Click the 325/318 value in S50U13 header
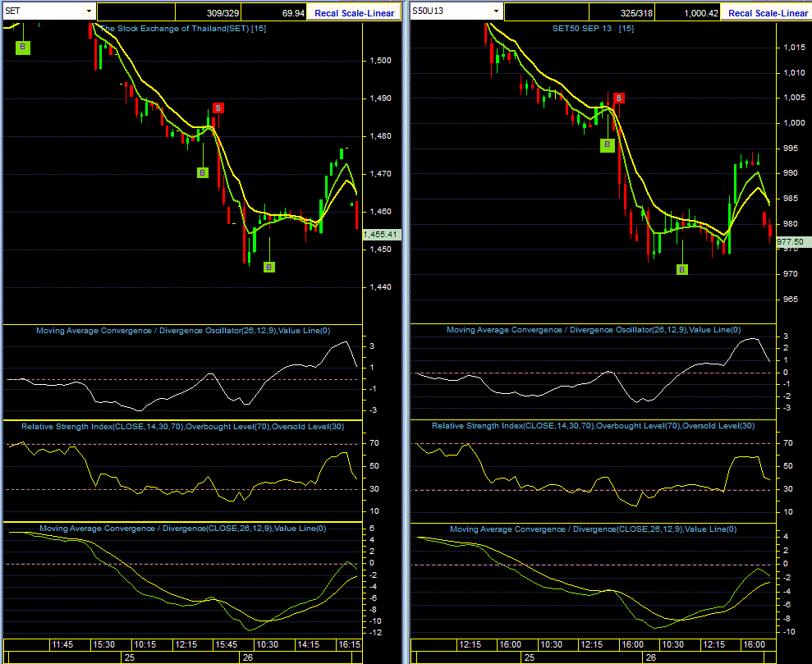This screenshot has width=812, height=664. click(636, 13)
